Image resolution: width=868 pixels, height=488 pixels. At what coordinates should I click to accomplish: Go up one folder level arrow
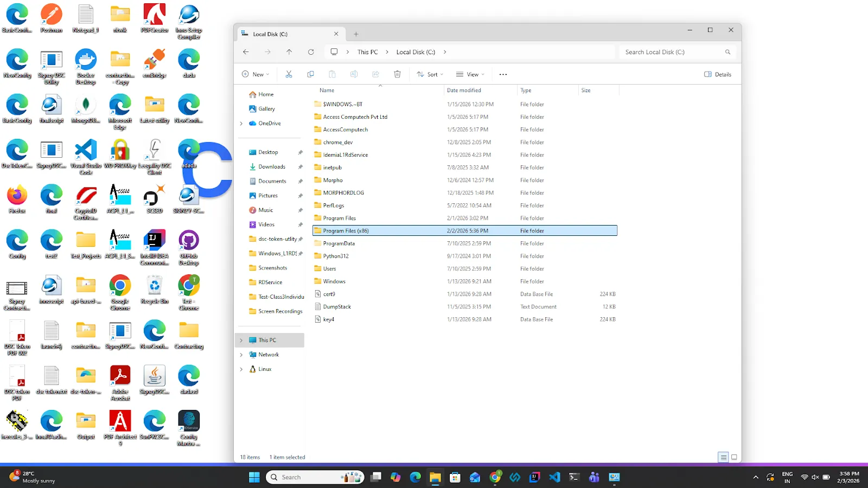[289, 52]
